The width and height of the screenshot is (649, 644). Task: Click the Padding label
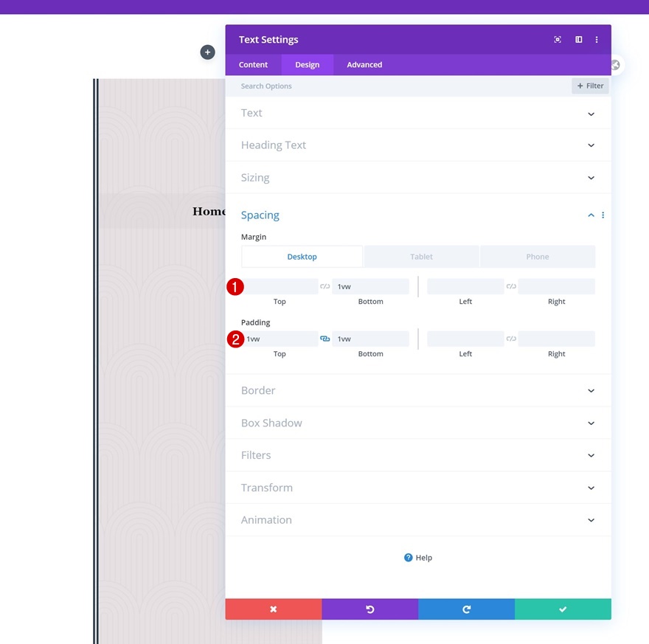tap(255, 322)
